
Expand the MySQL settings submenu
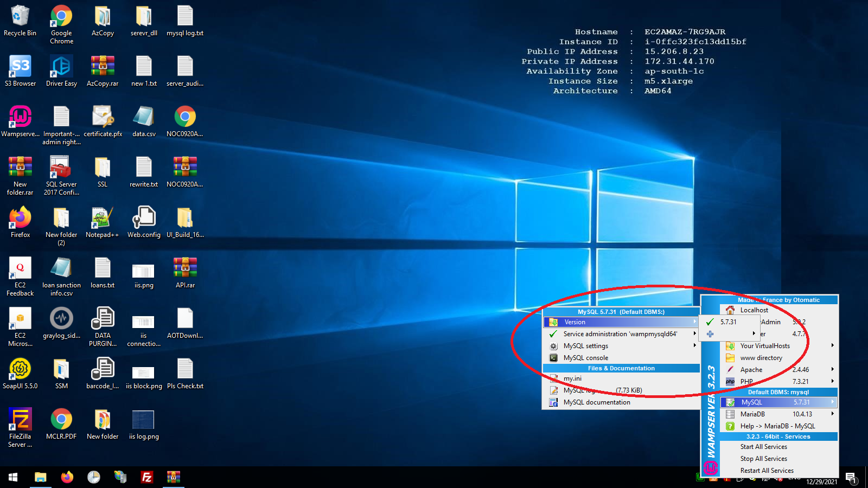(694, 345)
